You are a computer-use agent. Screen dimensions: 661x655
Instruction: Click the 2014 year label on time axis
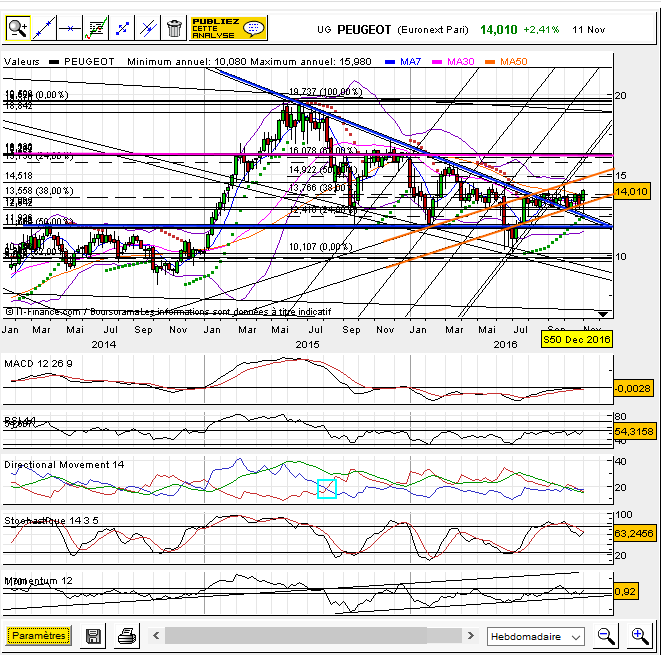coord(104,344)
